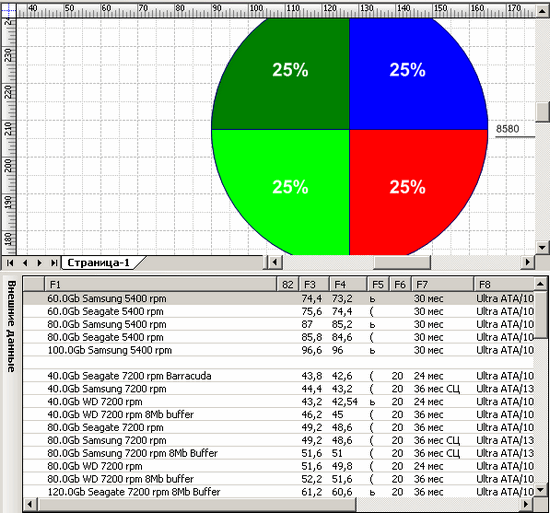Select row 80.0Gb WD 7200 rpm 8Mb buffer
Viewport: 550px width, 513px height.
click(279, 479)
